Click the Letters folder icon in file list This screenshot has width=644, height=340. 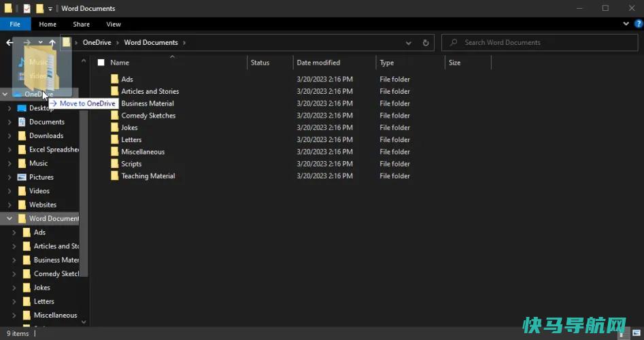[115, 139]
